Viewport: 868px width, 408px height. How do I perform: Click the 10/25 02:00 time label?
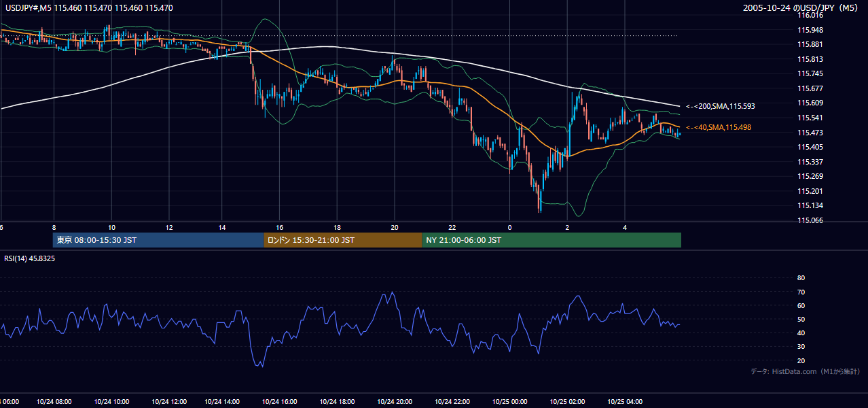tap(567, 401)
